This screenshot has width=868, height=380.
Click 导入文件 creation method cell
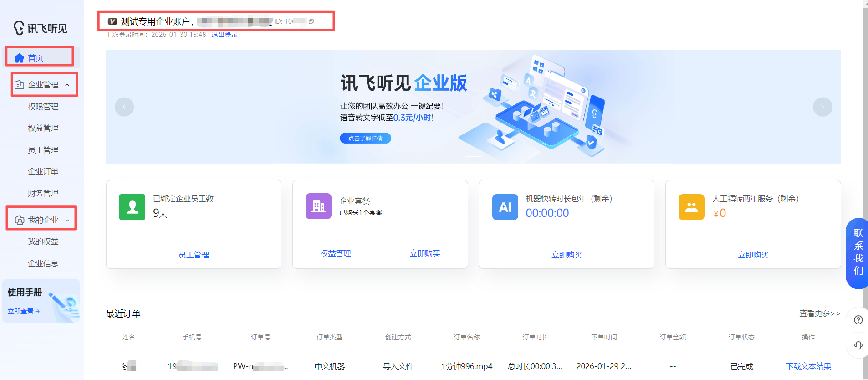coord(398,366)
